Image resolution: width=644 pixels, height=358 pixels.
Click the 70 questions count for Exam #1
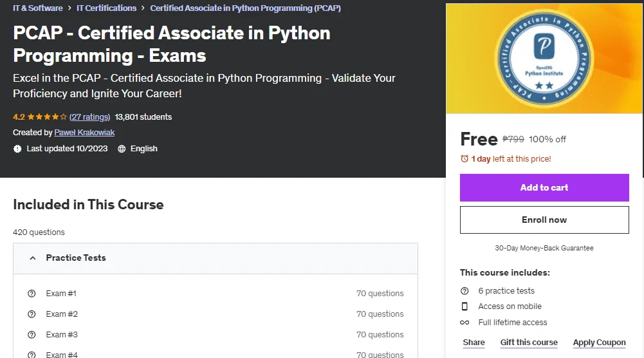point(380,294)
